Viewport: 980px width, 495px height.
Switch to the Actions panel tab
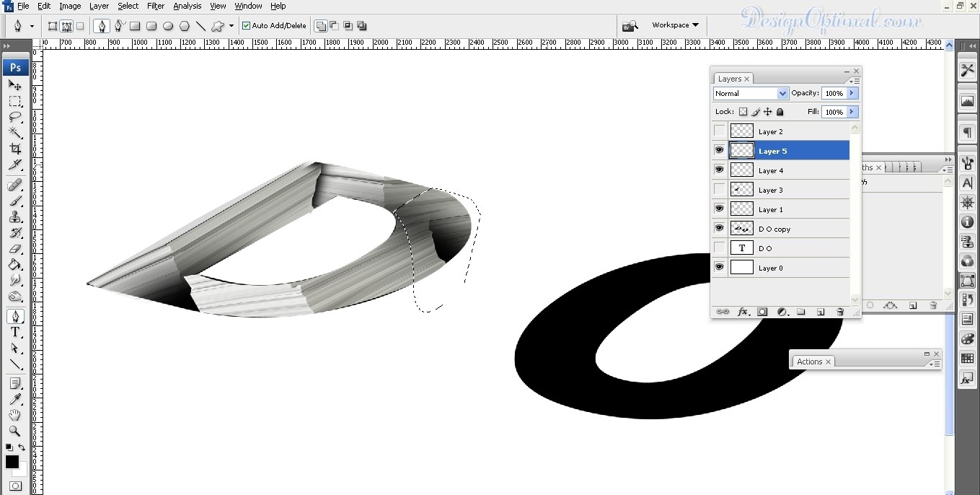(x=809, y=362)
